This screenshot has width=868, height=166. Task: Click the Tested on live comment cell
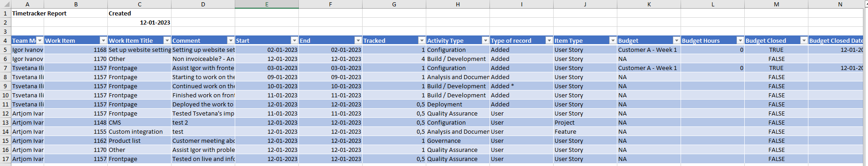coord(203,159)
